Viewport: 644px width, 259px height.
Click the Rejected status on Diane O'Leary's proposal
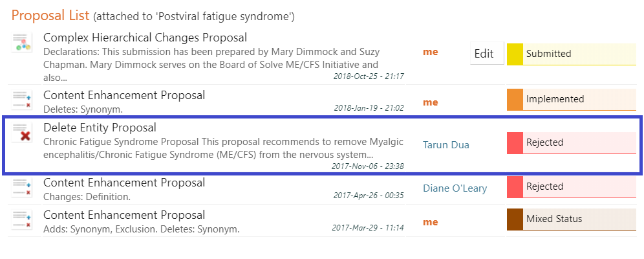tap(544, 186)
